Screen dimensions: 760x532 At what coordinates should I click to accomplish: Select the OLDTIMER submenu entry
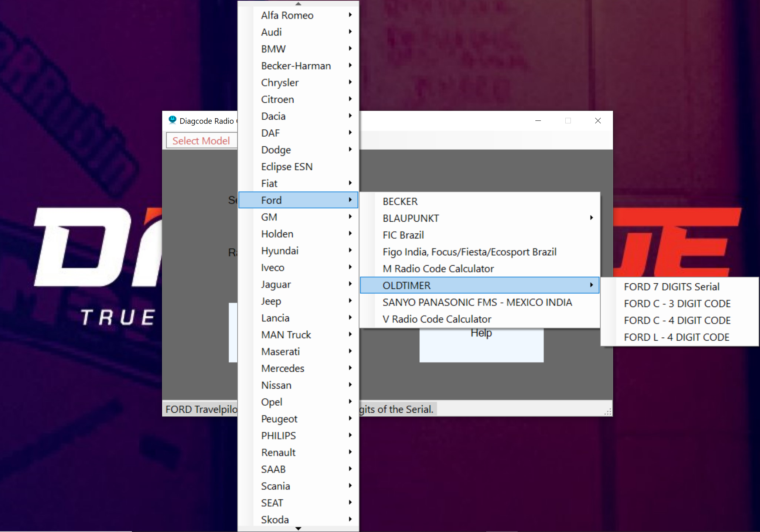[x=480, y=285]
